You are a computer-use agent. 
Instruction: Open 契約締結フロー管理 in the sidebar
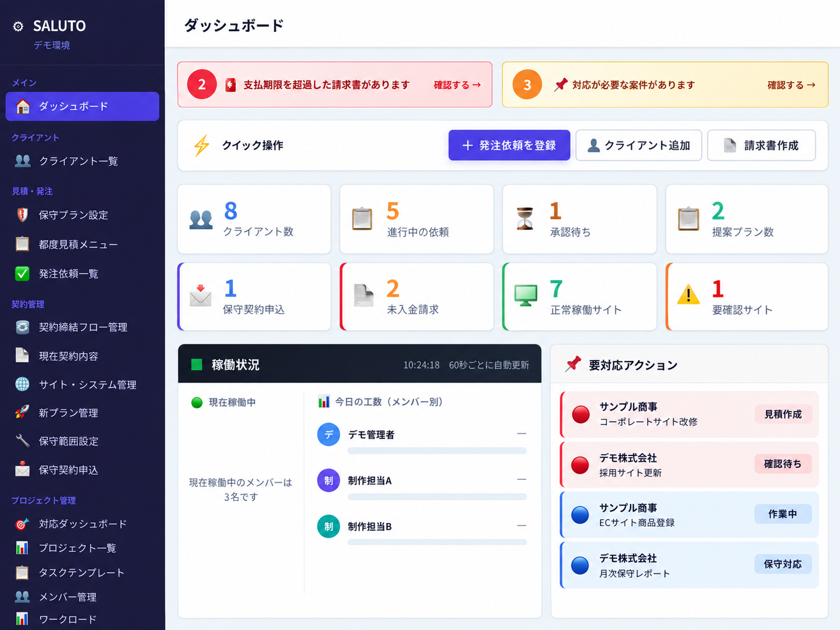coord(82,327)
